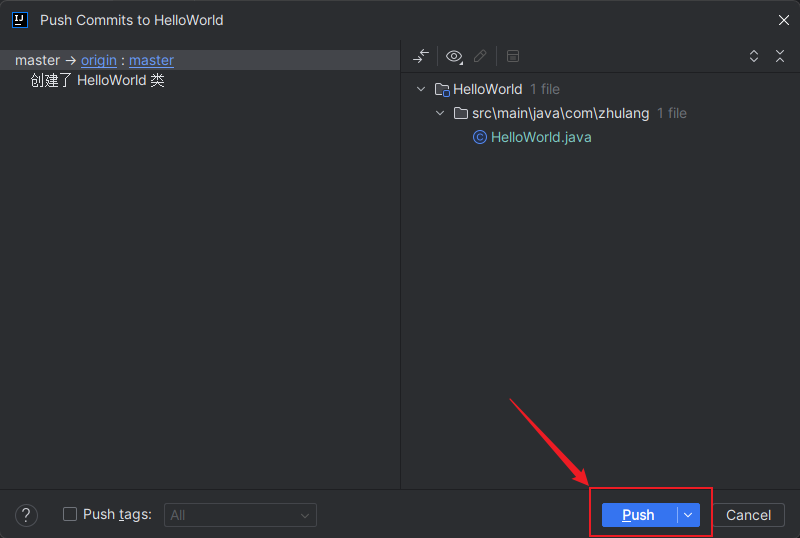Select the HelloWorld.java file
Image resolution: width=800 pixels, height=538 pixels.
[541, 137]
